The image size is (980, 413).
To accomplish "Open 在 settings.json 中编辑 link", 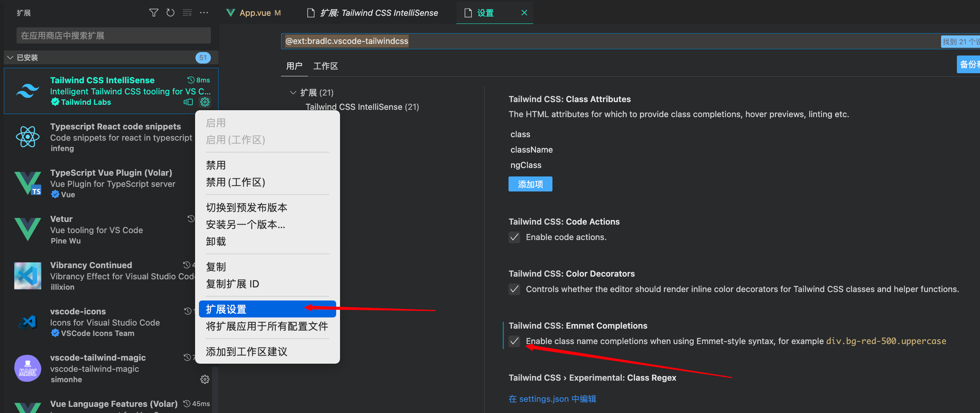I will pos(552,399).
